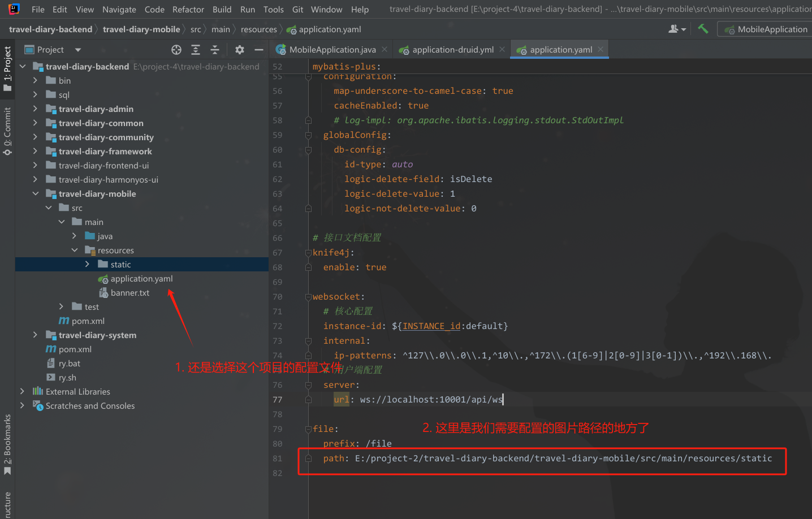
Task: Select application.yaml in the project tree
Action: pyautogui.click(x=141, y=279)
